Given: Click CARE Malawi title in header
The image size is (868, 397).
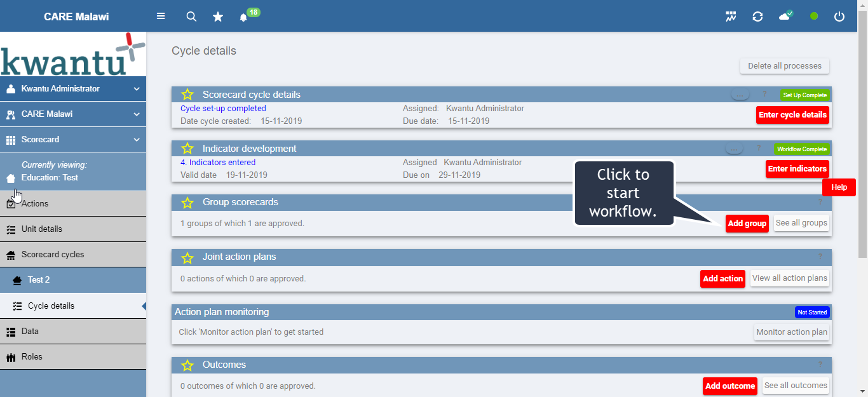Looking at the screenshot, I should 76,17.
